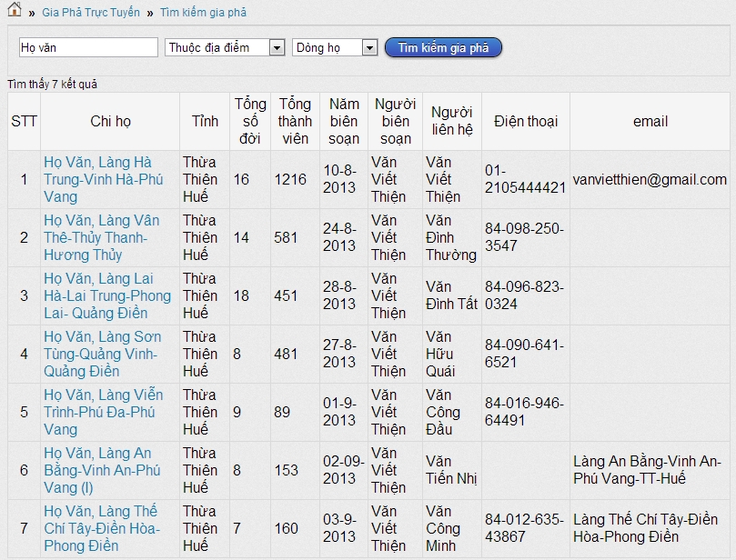The height and width of the screenshot is (560, 736).
Task: Click the home icon in breadcrumb
Action: pos(15,11)
